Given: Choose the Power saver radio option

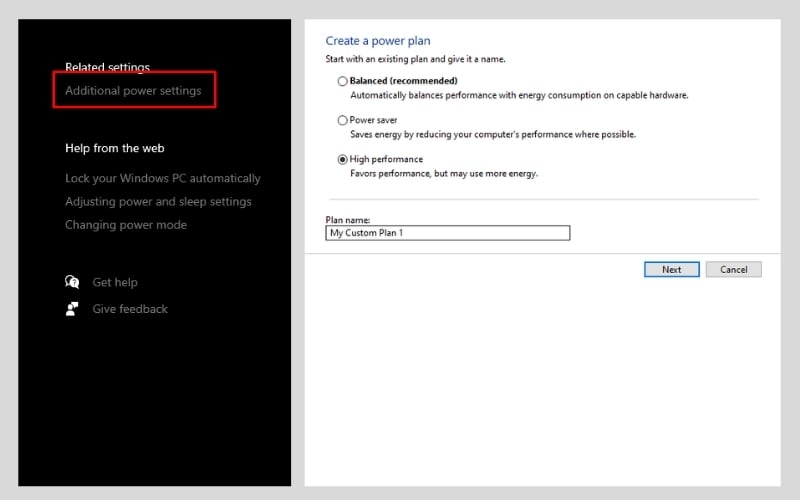Looking at the screenshot, I should point(343,120).
